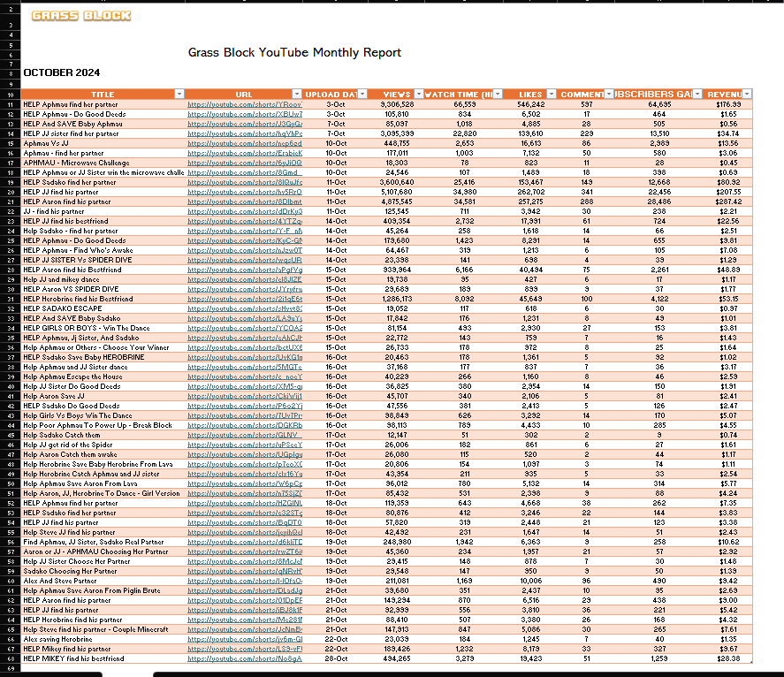Screen dimensions: 784x677
Task: Select the comments cell '597'
Action: point(587,104)
